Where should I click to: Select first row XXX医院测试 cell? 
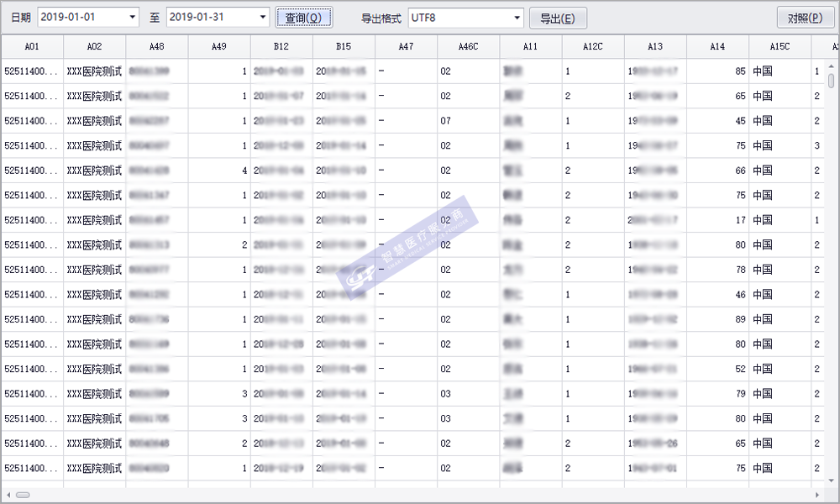click(x=94, y=71)
